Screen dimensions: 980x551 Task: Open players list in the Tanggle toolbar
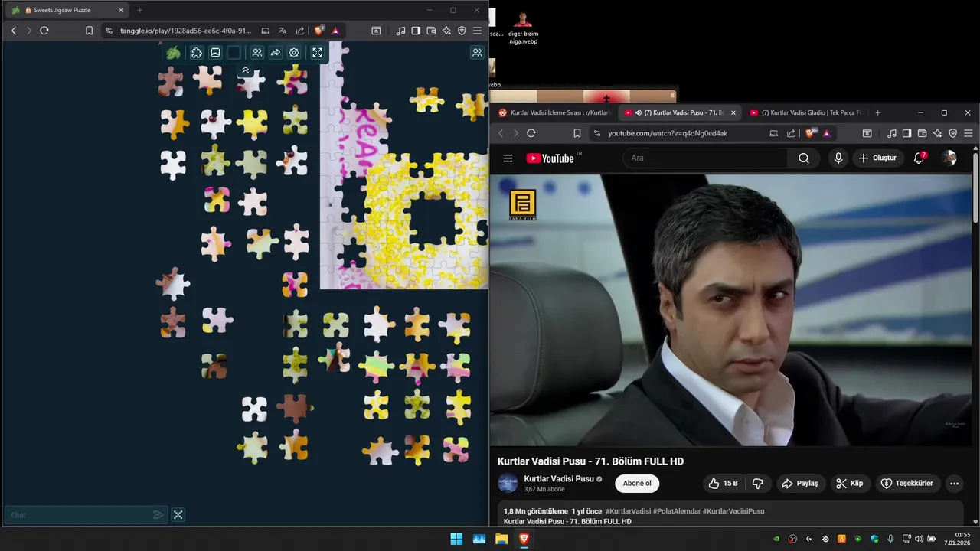(256, 53)
